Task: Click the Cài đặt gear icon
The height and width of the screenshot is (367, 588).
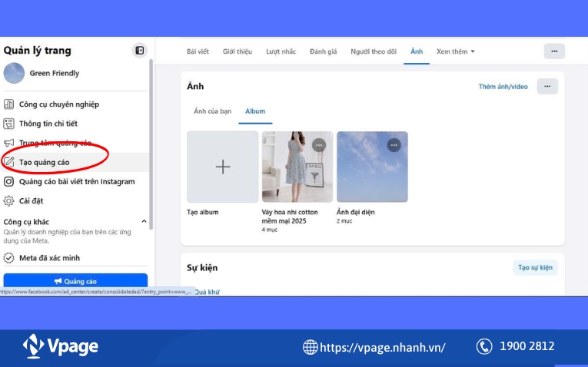Action: pos(8,200)
